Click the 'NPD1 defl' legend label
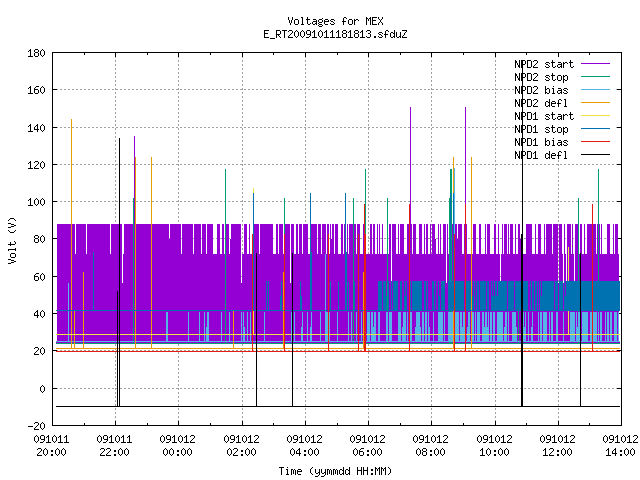 point(541,156)
